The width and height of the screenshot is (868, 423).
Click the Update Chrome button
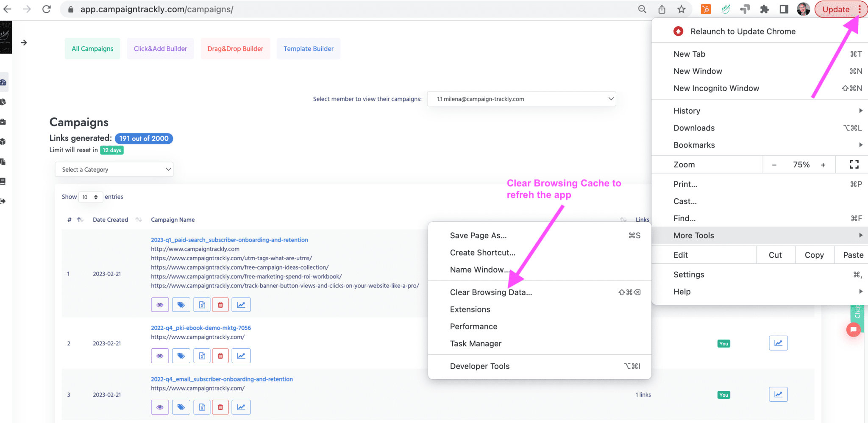tap(836, 9)
